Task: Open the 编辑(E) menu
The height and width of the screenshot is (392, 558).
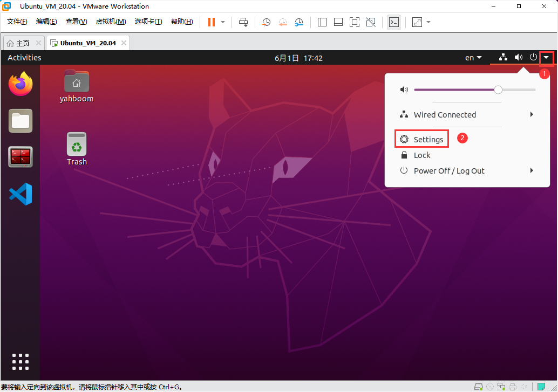Action: click(46, 22)
